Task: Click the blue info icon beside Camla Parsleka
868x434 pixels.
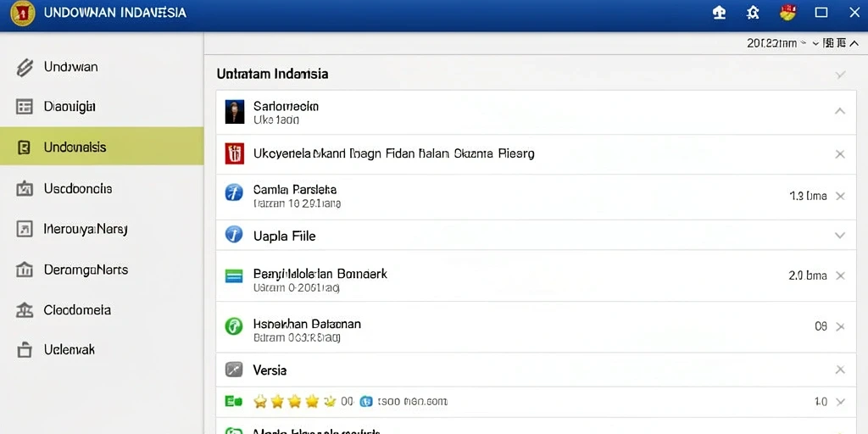Action: 234,192
